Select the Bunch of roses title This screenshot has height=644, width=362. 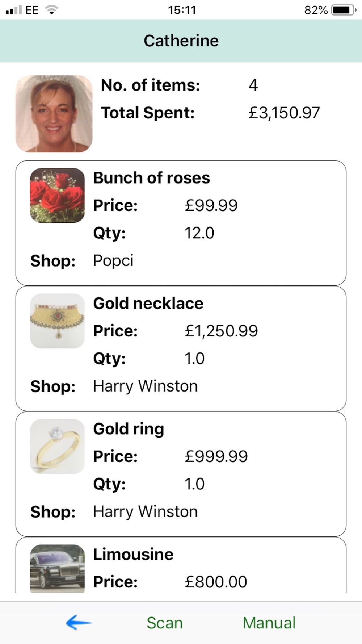(x=151, y=178)
